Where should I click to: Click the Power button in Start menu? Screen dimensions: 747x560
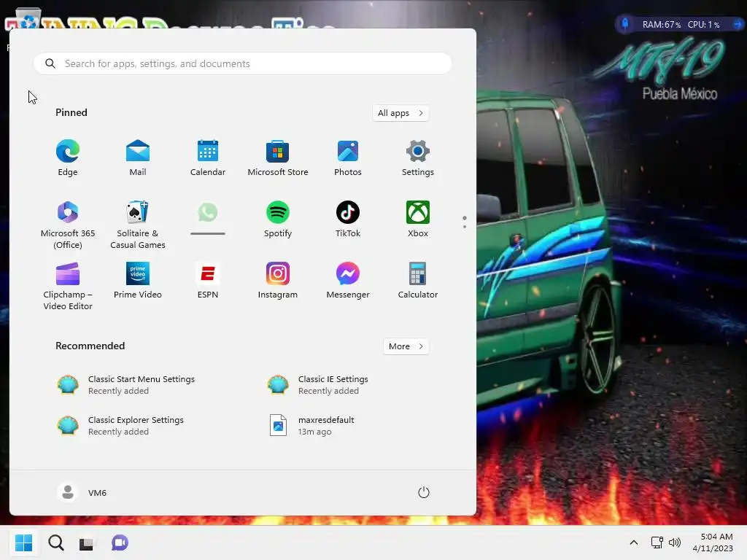(x=424, y=492)
